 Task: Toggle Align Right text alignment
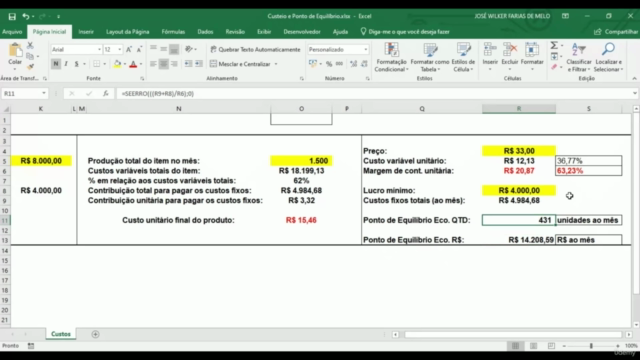[x=174, y=64]
